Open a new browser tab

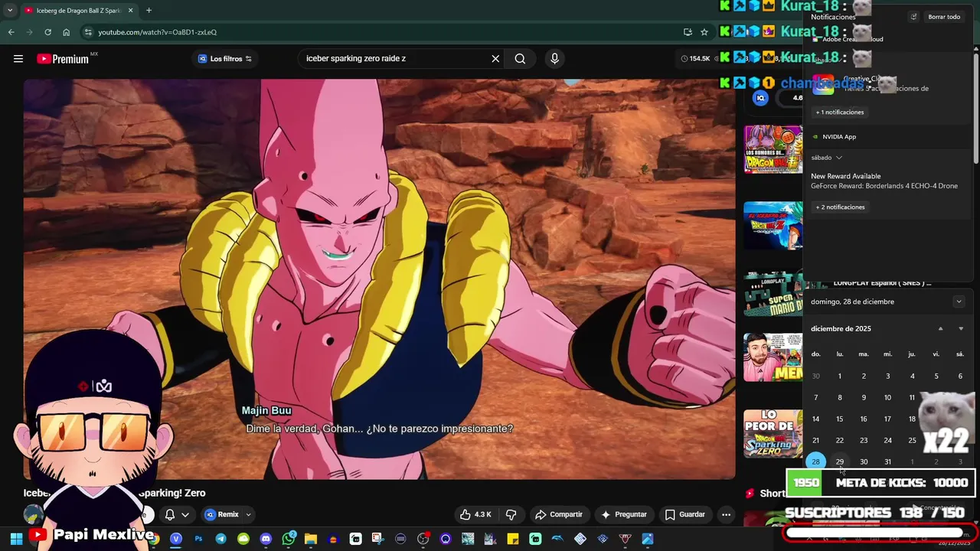[x=149, y=11]
